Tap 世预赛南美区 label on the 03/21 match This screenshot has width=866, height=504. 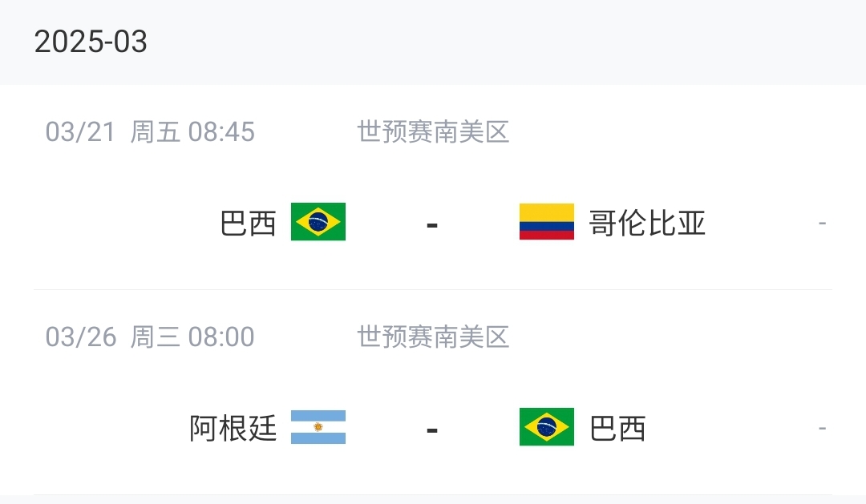433,131
